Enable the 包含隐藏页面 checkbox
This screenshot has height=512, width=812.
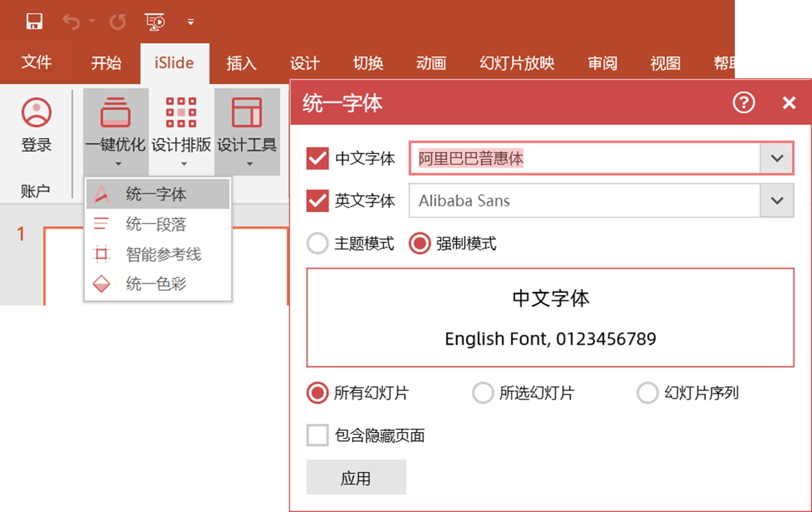pos(317,435)
